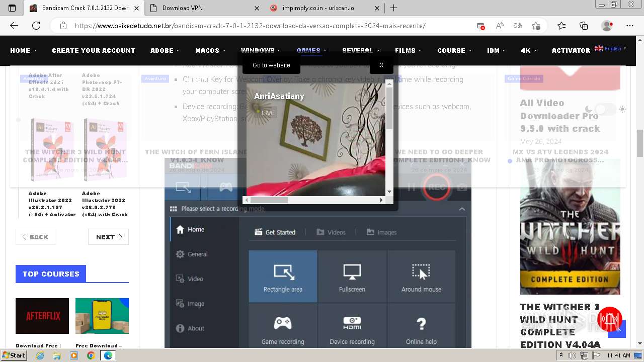The width and height of the screenshot is (644, 362).
Task: Open the Collections icon
Action: [x=584, y=26]
